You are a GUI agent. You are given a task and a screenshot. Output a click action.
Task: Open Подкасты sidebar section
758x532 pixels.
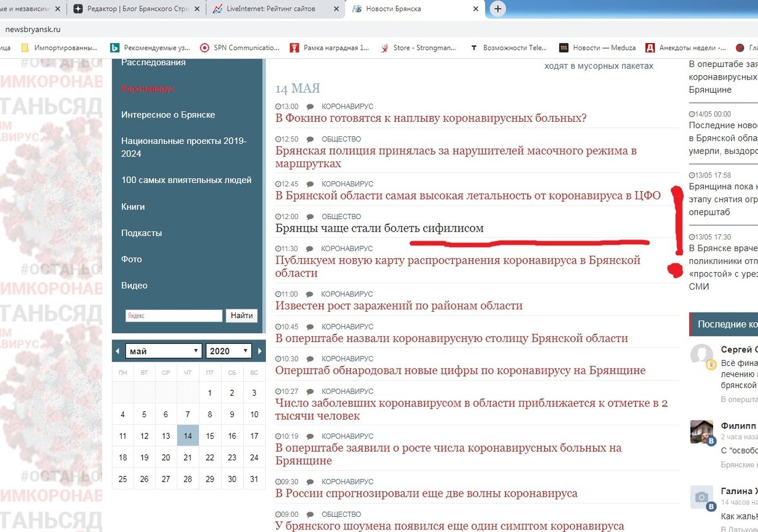[x=141, y=233]
